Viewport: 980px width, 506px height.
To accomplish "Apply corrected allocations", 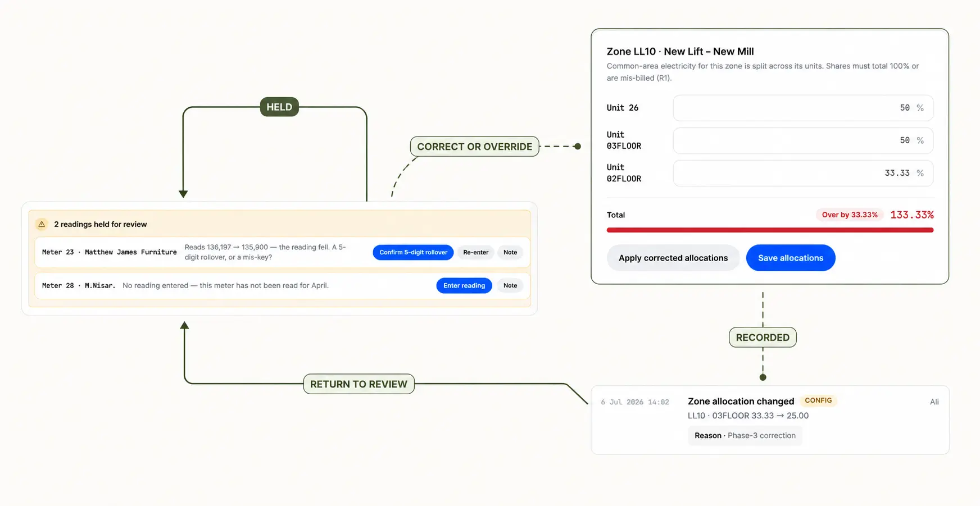I will [x=673, y=258].
